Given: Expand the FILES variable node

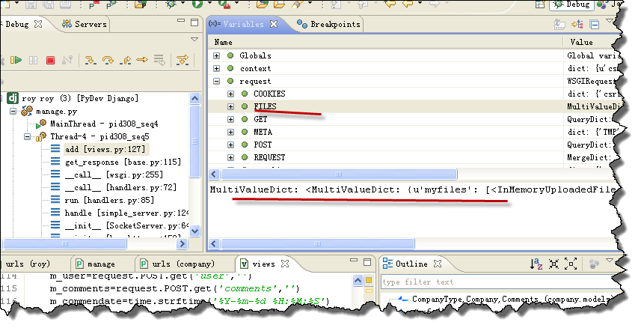Looking at the screenshot, I should [x=231, y=107].
